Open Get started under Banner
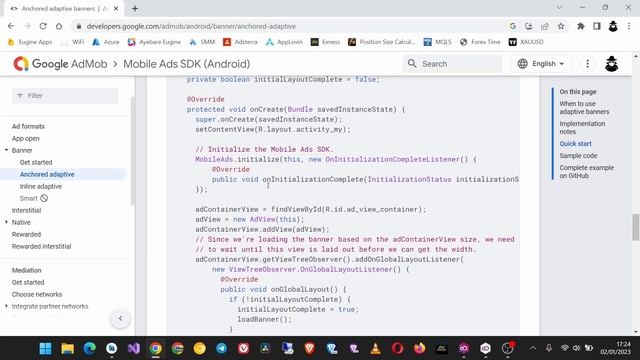Screen dimensions: 640x360 click(36, 162)
